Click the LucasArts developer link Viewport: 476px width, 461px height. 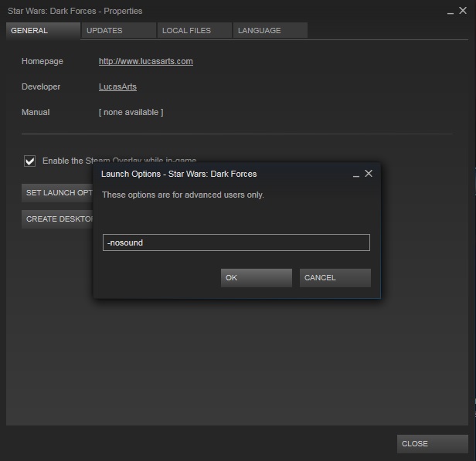tap(117, 86)
